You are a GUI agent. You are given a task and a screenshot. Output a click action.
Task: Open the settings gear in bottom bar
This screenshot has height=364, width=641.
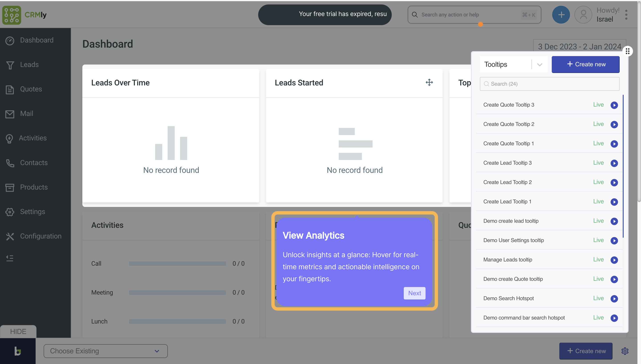(x=625, y=351)
